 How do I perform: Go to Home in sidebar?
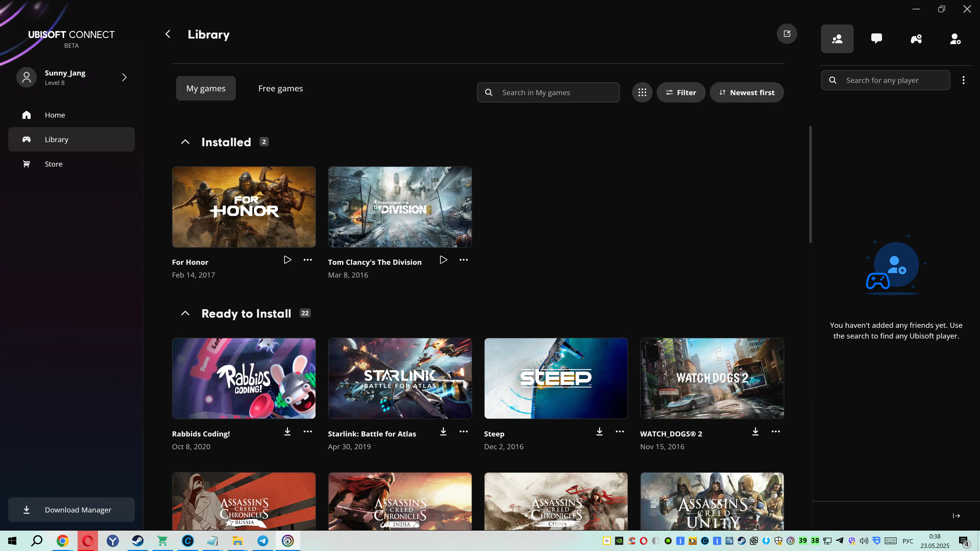point(71,115)
